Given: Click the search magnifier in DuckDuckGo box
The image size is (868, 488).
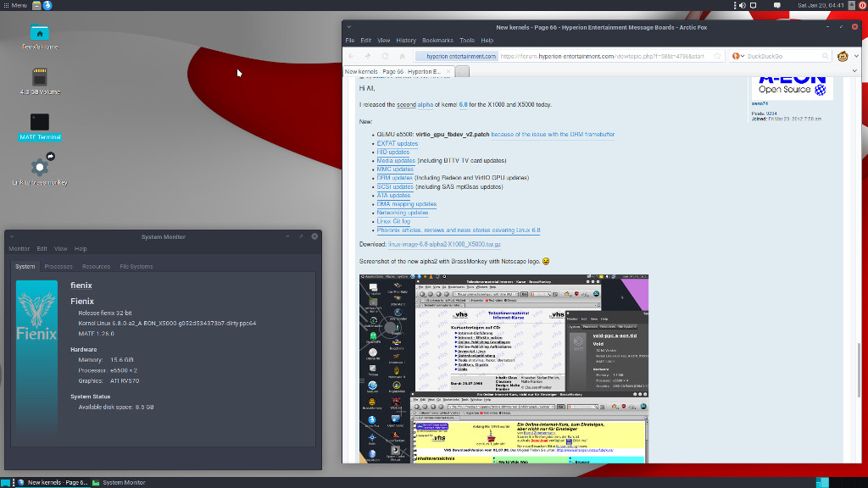Looking at the screenshot, I should pos(825,57).
